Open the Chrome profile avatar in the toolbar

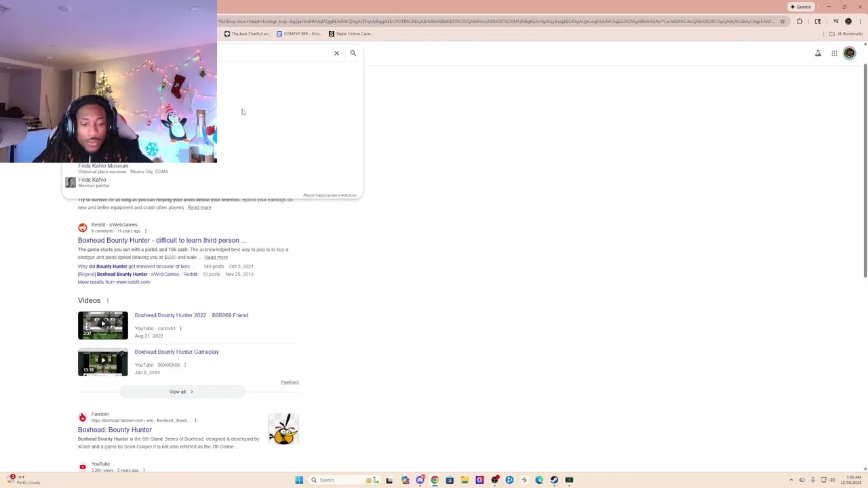(x=848, y=21)
